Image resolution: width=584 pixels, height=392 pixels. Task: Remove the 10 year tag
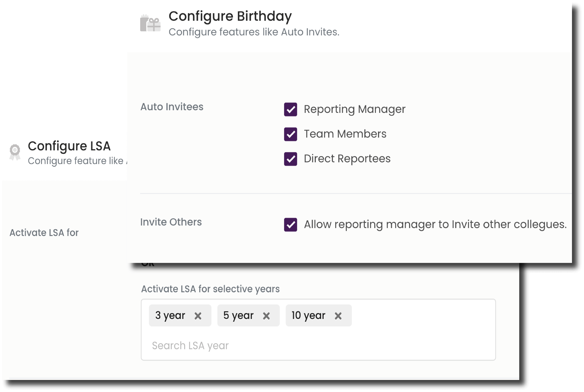click(338, 316)
